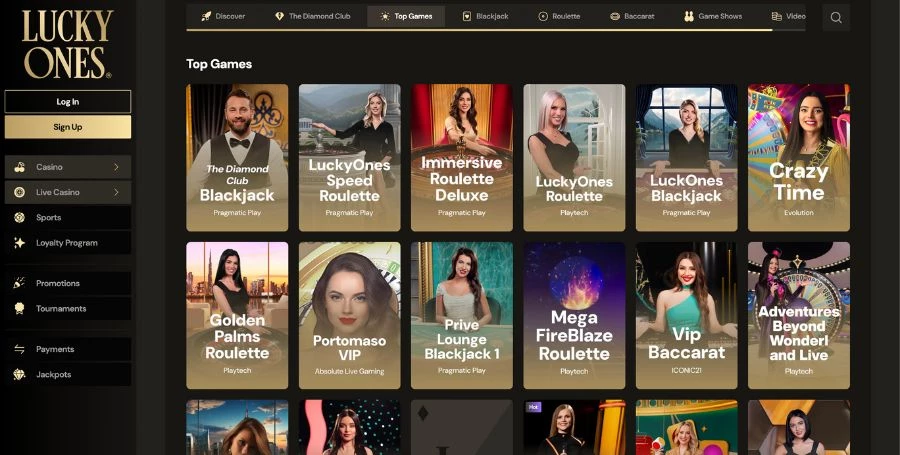View the Jackpots page

tap(68, 374)
